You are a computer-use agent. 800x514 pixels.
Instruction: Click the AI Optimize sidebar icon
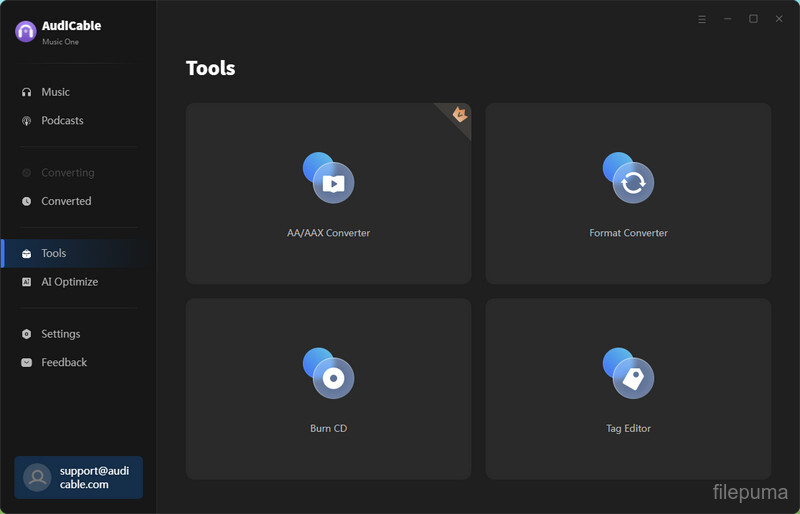(27, 282)
